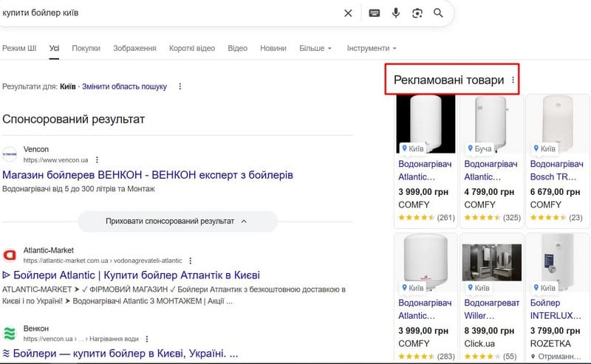Open the 'Новини' tab

point(273,48)
